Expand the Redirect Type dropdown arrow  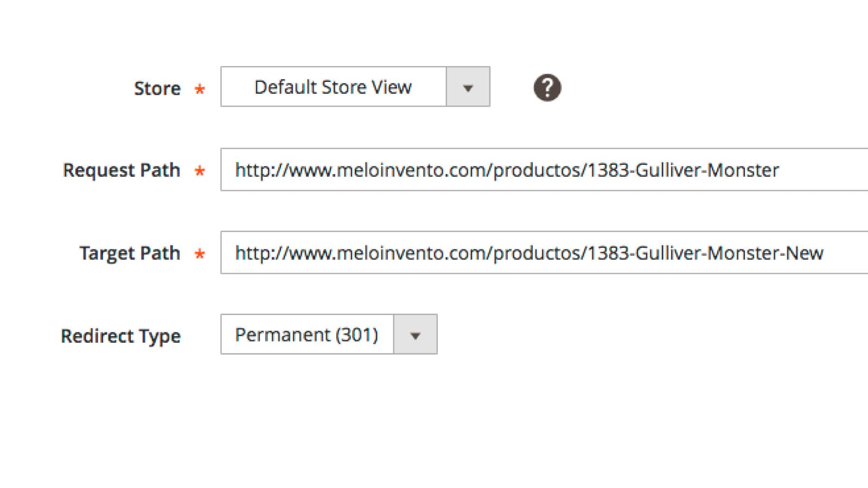[x=415, y=335]
